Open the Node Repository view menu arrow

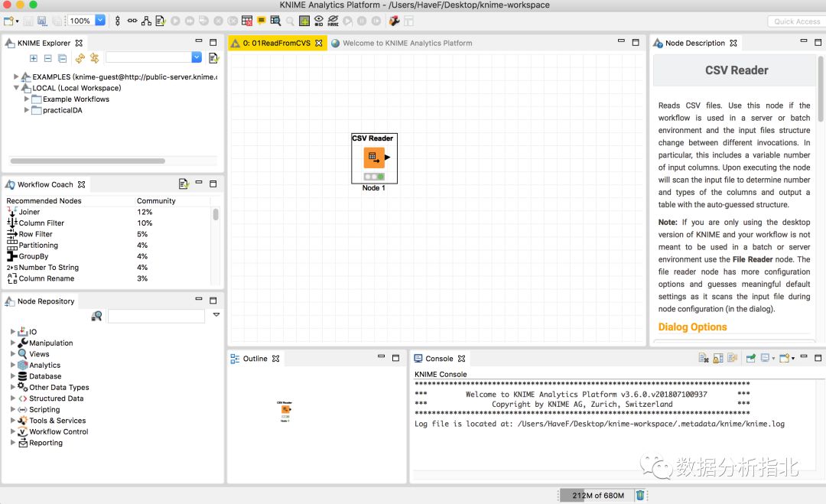(216, 314)
